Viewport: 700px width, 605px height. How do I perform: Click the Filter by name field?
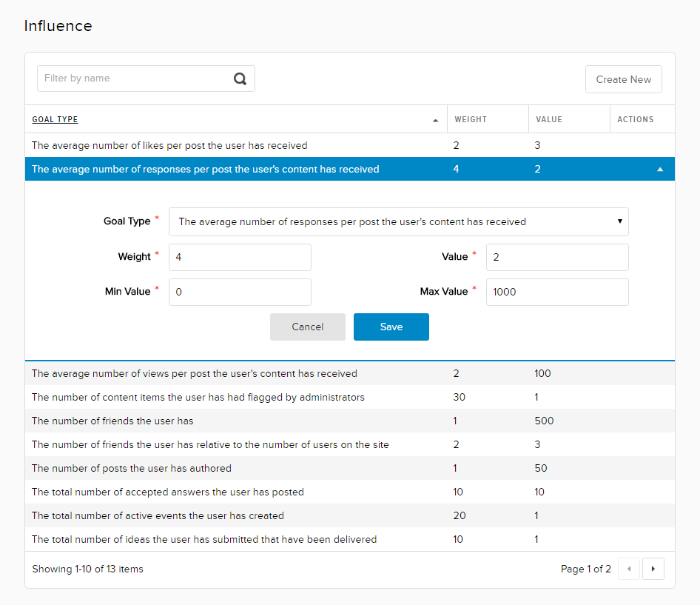[133, 78]
